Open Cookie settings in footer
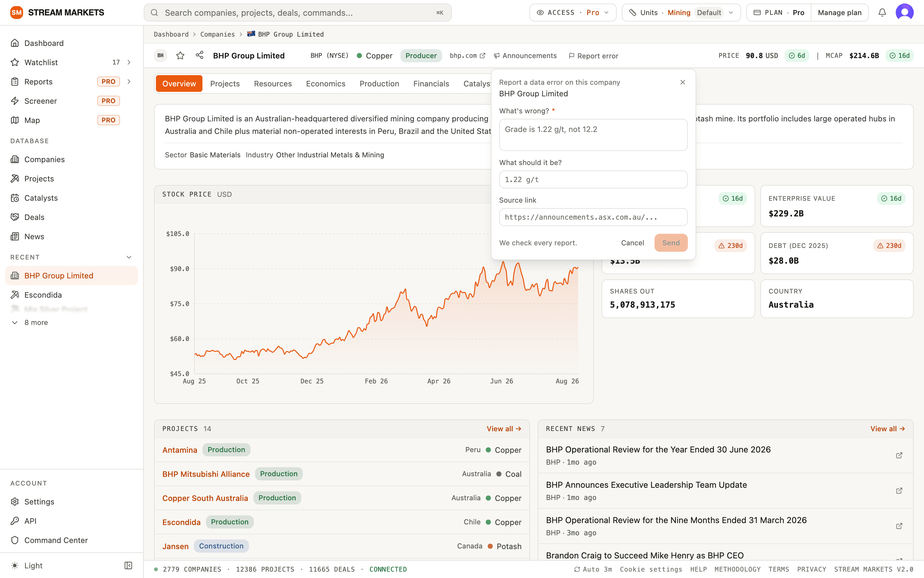Viewport: 924px width, 578px height. pos(651,569)
